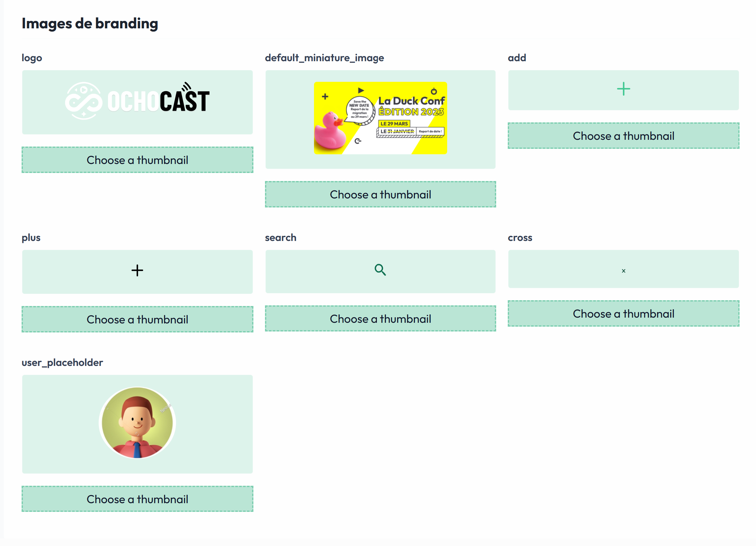Choose a thumbnail for the plus image
Image resolution: width=756 pixels, height=546 pixels.
pos(137,319)
